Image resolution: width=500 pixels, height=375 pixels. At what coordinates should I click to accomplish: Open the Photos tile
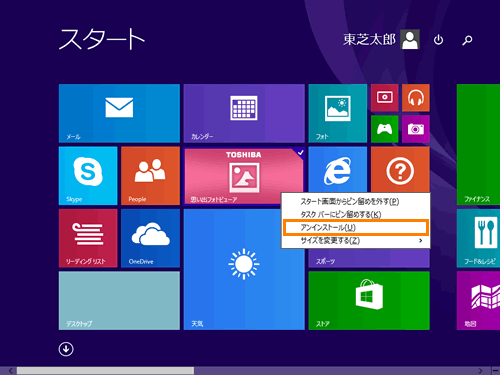tap(338, 113)
